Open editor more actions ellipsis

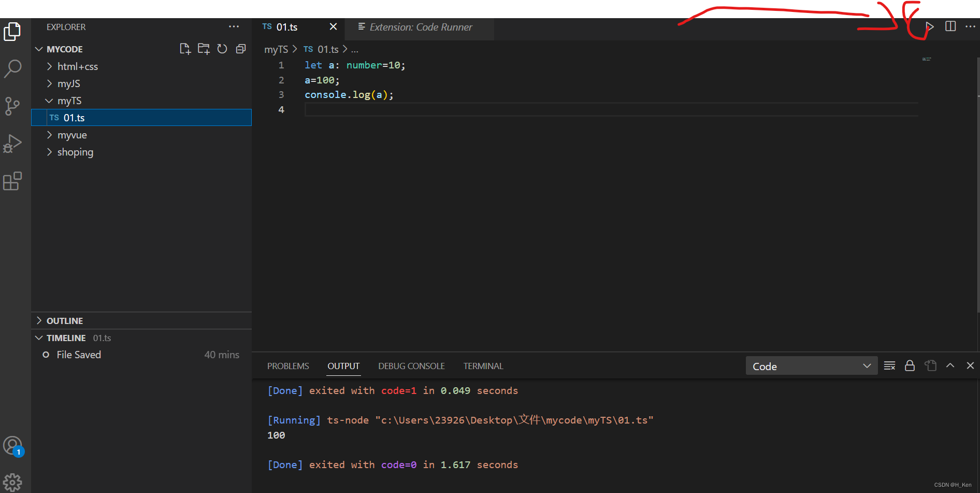point(970,26)
